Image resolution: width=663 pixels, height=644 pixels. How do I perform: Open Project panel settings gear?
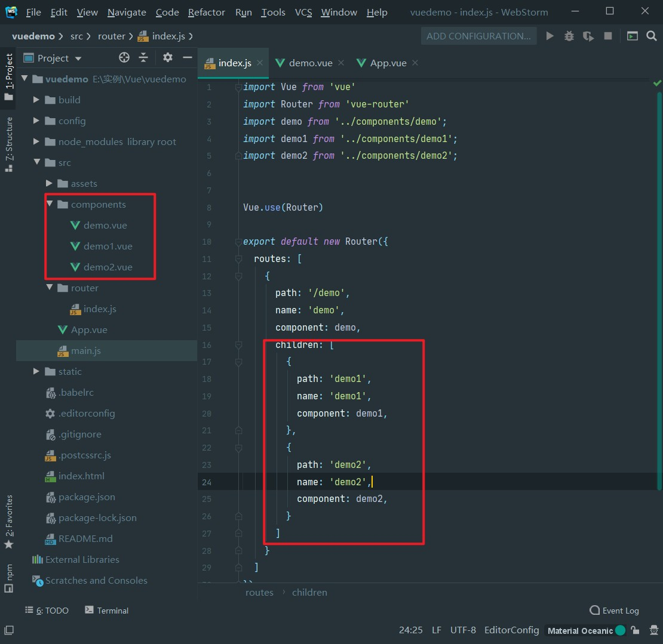pyautogui.click(x=167, y=57)
